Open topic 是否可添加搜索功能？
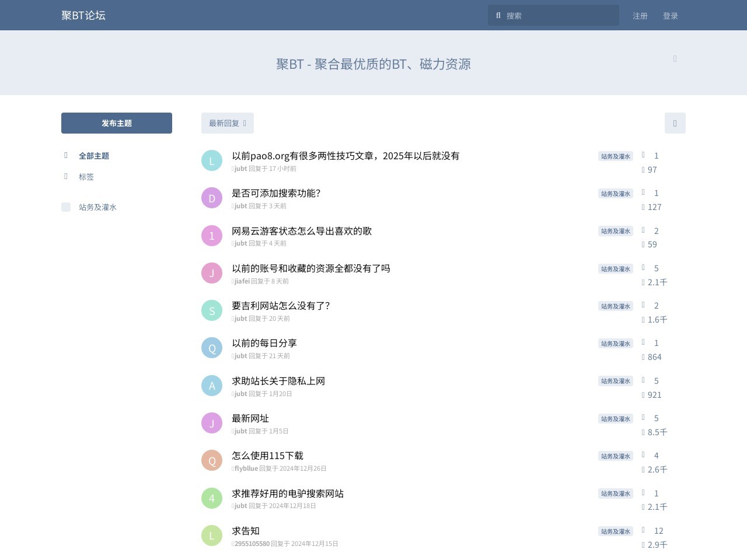The height and width of the screenshot is (560, 747). click(x=276, y=193)
